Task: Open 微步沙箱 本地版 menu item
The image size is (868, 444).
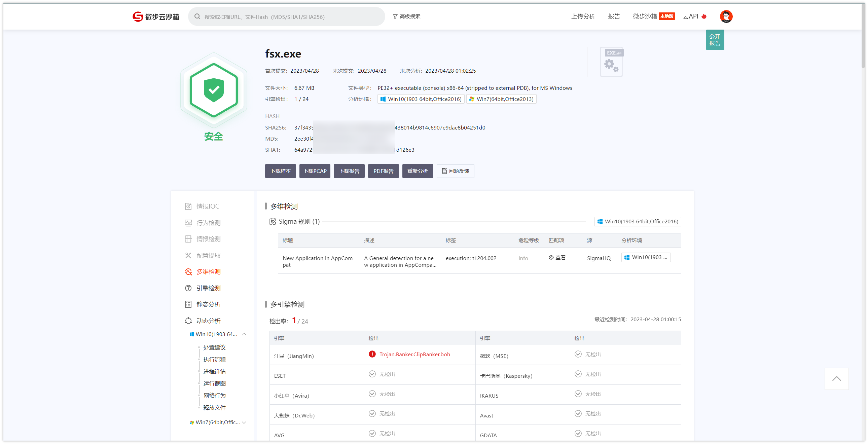Action: pyautogui.click(x=653, y=16)
